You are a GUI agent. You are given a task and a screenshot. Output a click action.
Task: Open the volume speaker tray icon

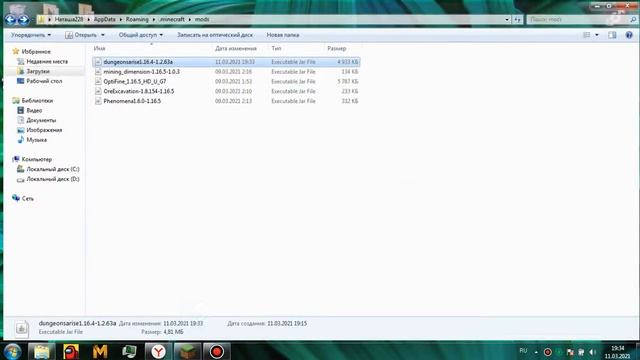(593, 352)
